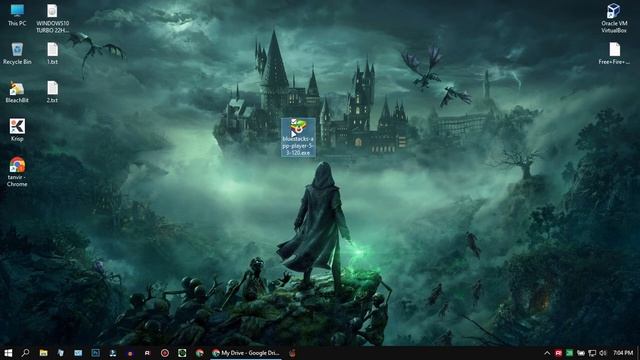The height and width of the screenshot is (360, 640).
Task: Select the 2.txt file on desktop
Action: coord(52,92)
